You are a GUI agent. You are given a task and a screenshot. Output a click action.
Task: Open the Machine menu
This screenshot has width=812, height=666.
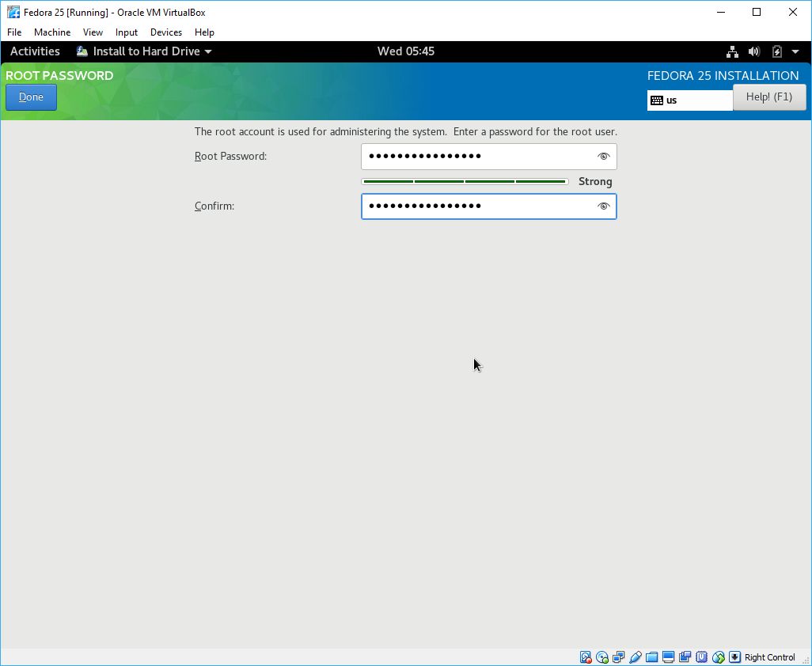(x=52, y=32)
